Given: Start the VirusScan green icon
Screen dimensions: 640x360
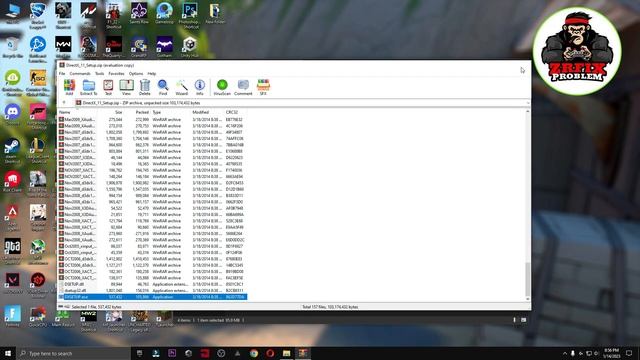Looking at the screenshot, I should tap(222, 87).
